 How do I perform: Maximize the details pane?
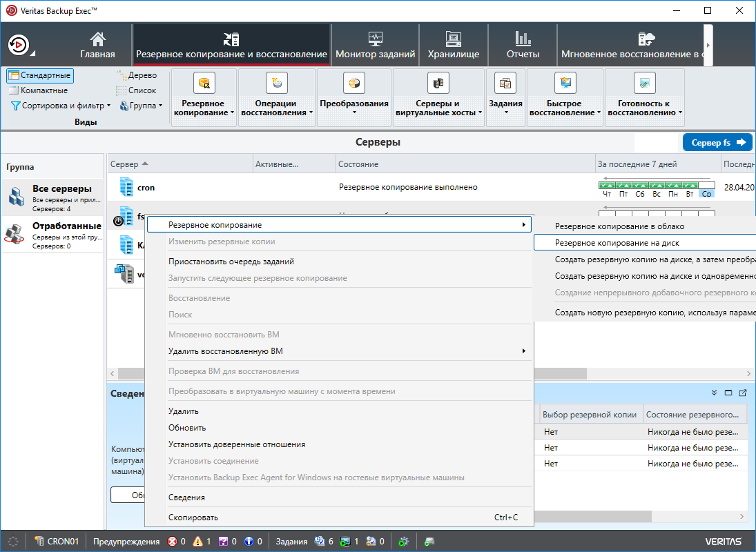[728, 393]
